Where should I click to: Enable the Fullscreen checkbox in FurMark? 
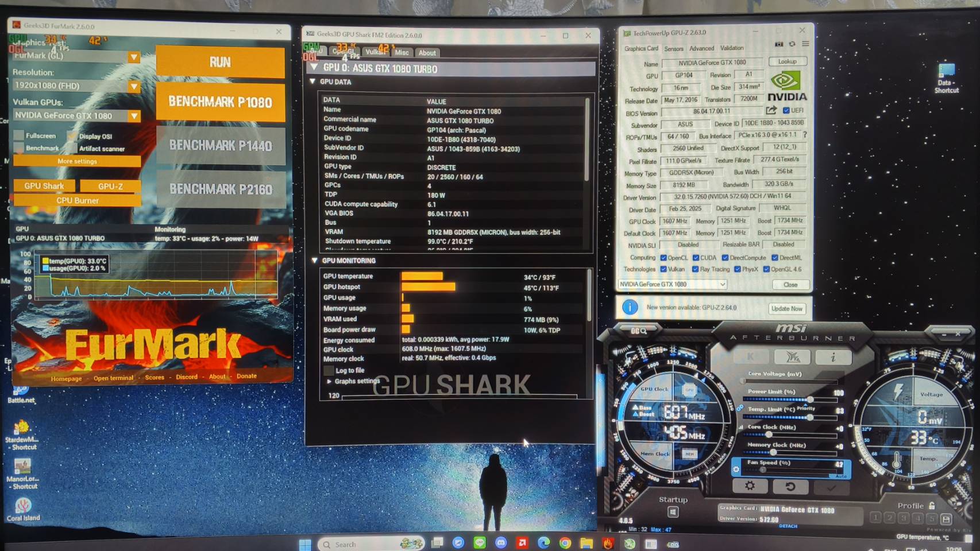click(19, 135)
